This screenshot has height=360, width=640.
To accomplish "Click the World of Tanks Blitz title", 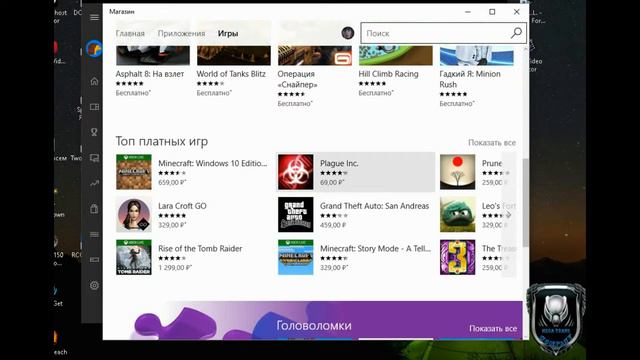I will click(x=231, y=74).
